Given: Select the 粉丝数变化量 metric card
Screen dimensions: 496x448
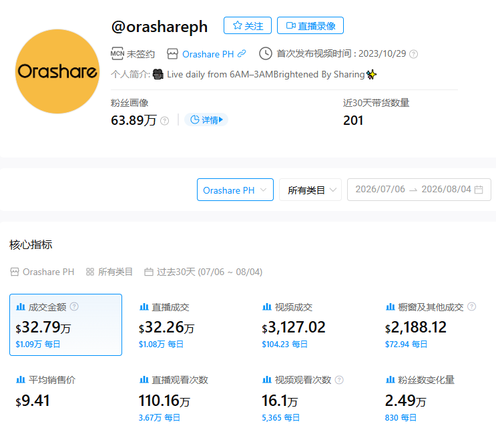Looking at the screenshot, I should [x=435, y=398].
